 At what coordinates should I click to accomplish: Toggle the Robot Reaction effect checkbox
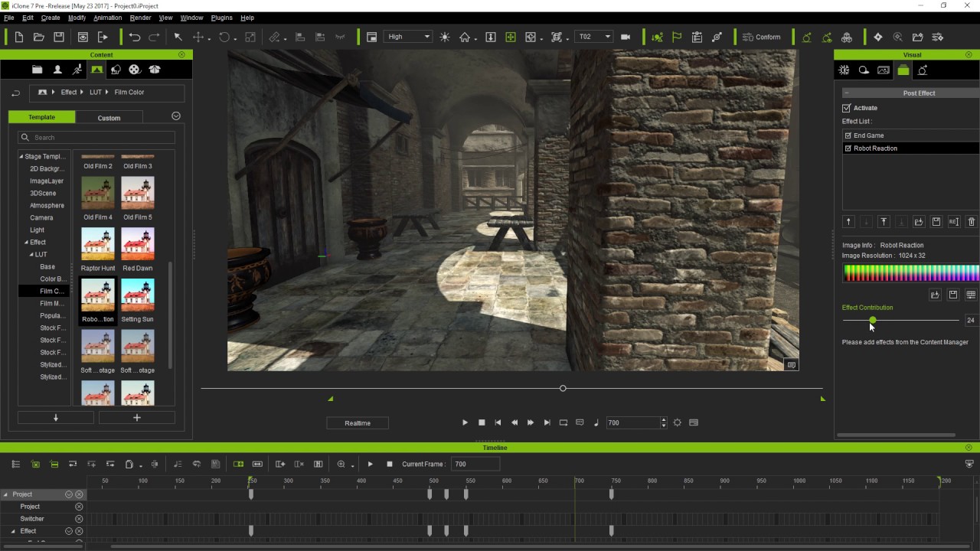tap(848, 148)
